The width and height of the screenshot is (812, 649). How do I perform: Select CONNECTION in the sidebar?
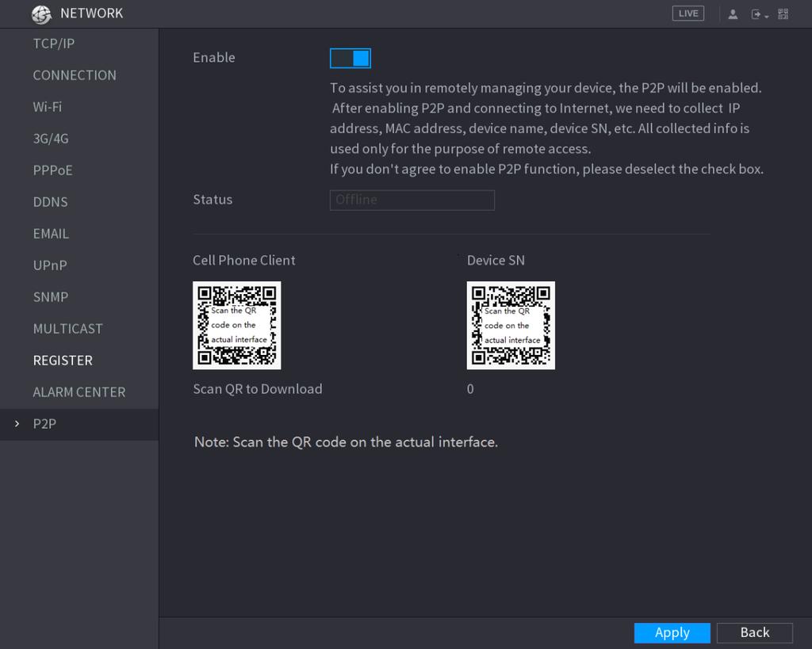[75, 75]
